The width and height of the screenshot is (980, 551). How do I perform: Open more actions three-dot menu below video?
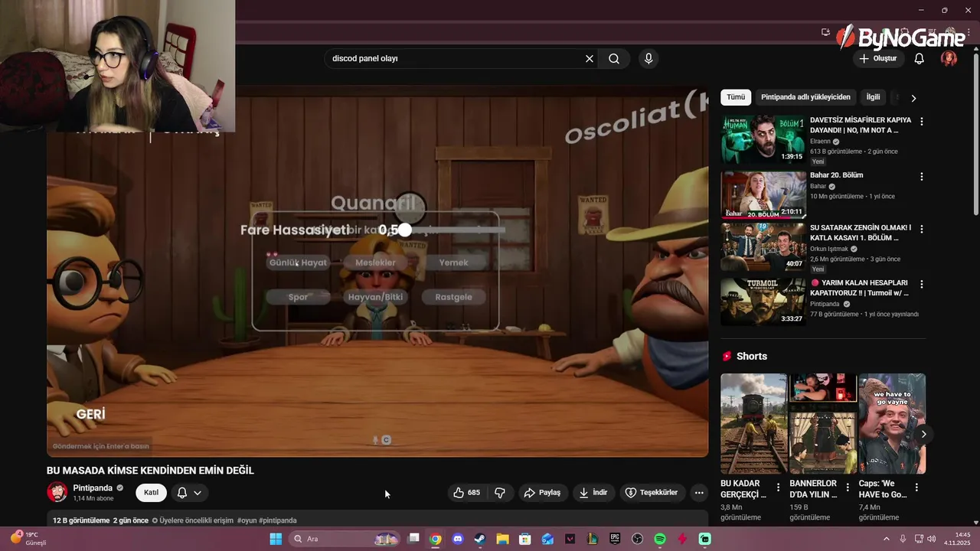coord(699,493)
